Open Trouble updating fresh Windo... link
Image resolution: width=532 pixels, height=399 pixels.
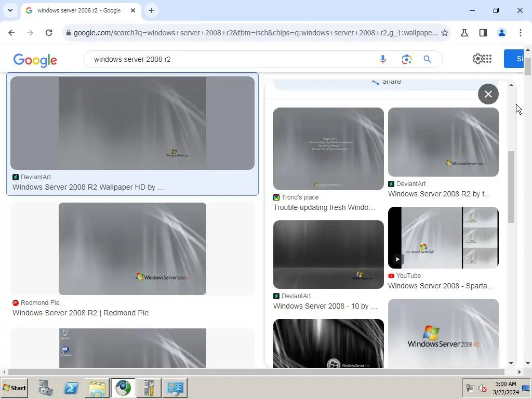324,207
